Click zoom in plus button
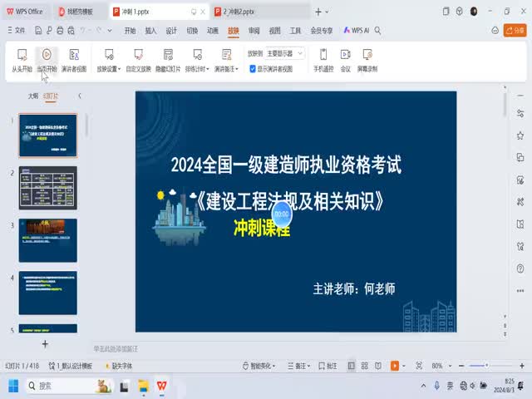 pyautogui.click(x=522, y=366)
